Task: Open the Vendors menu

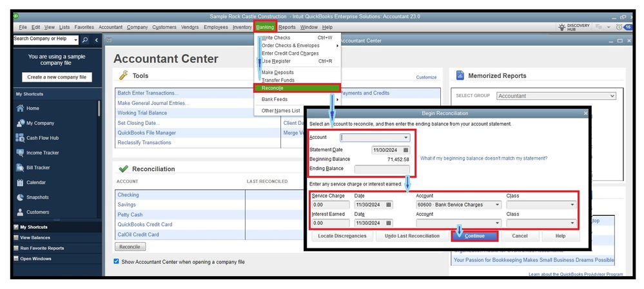Action: [190, 27]
